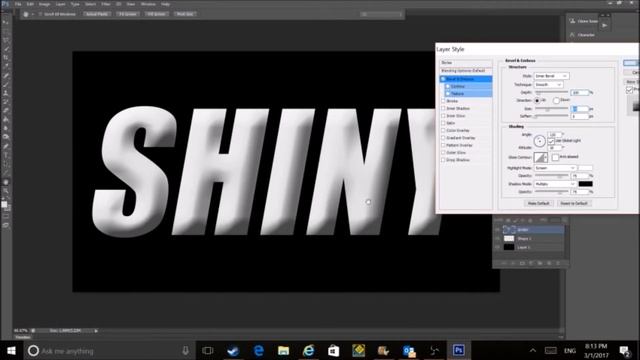Select the Move tool

point(6,21)
